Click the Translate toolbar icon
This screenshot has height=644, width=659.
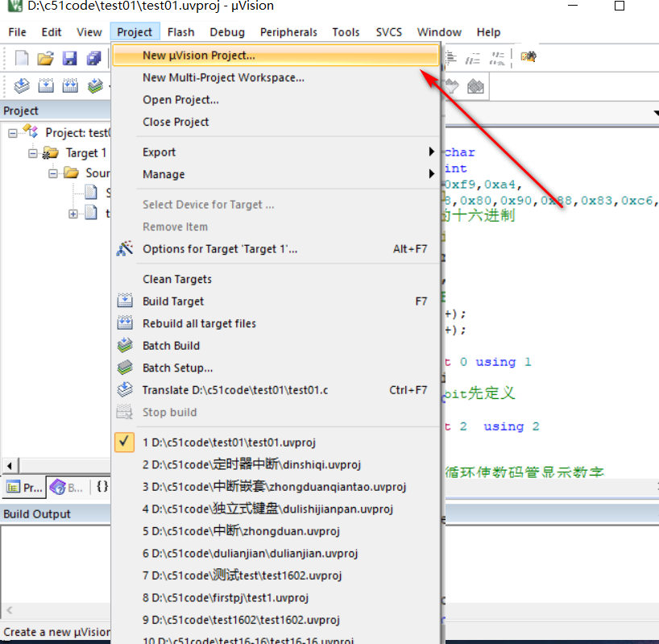point(22,86)
